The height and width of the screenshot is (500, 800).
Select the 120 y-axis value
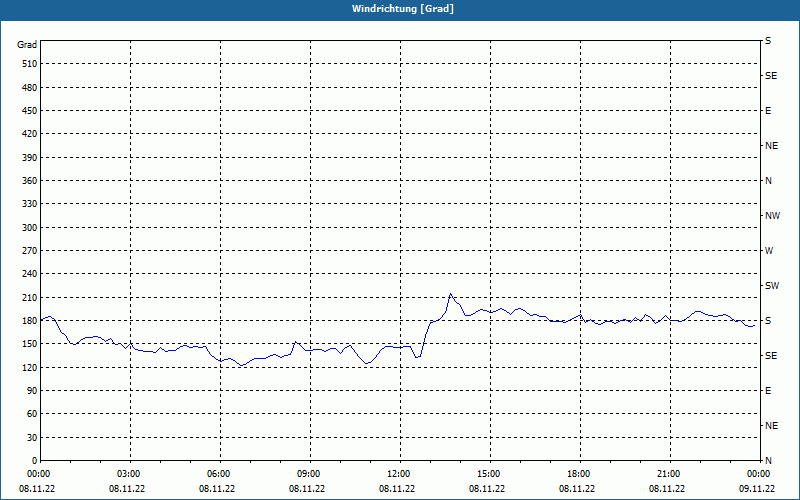(30, 367)
